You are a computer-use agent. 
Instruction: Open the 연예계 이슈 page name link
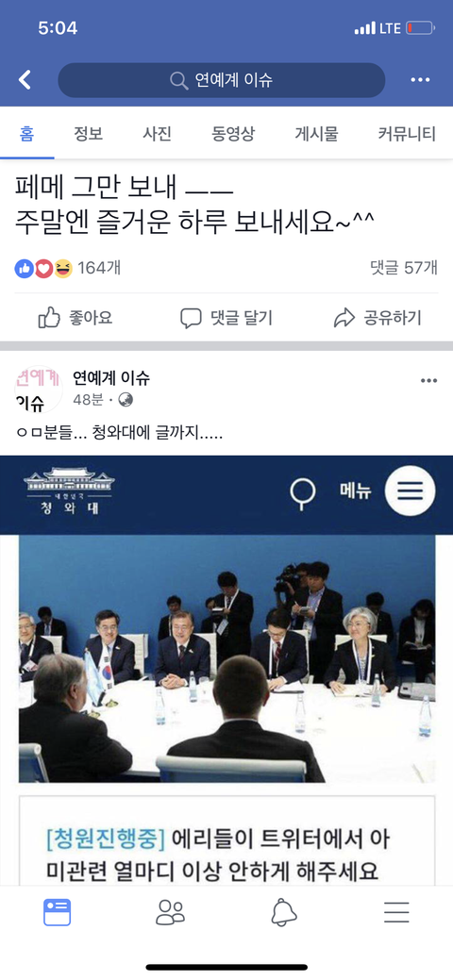tap(111, 378)
